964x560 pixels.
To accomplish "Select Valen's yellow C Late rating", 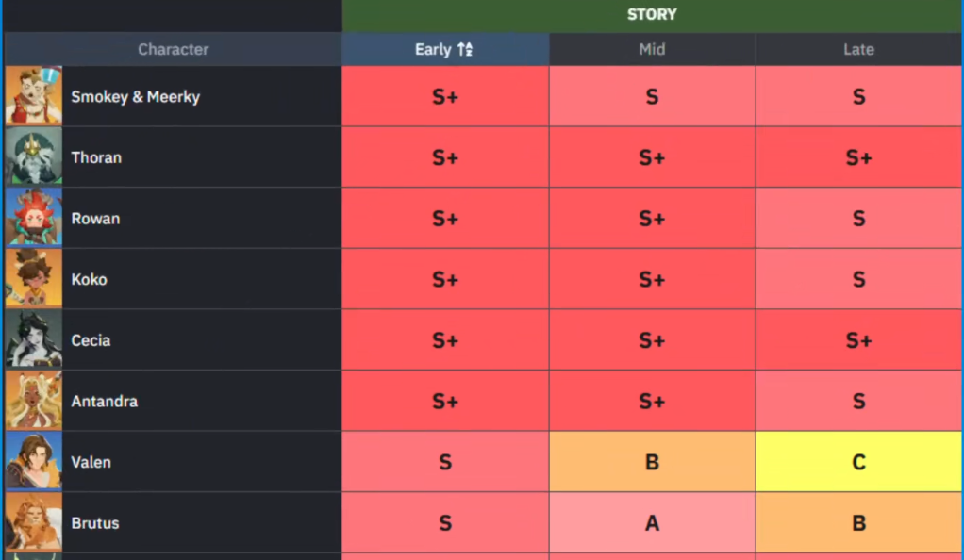I will (858, 462).
